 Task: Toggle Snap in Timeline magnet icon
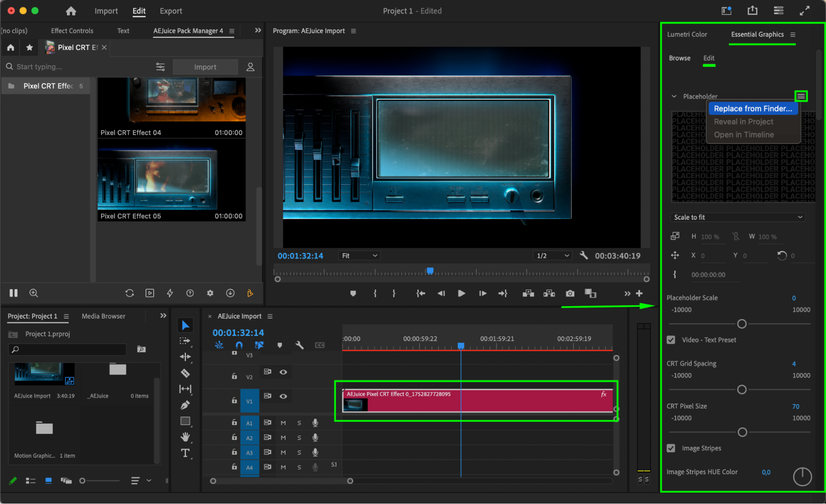(239, 345)
